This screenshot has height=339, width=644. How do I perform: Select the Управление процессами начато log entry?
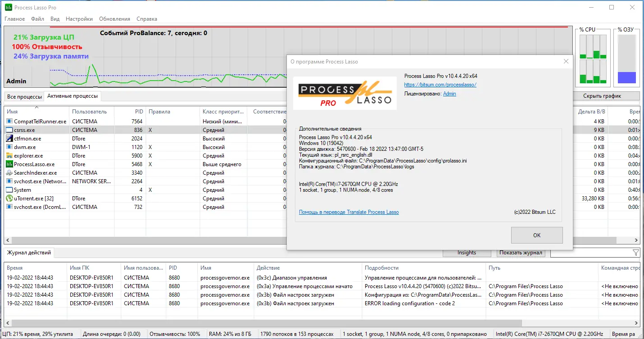[322, 286]
